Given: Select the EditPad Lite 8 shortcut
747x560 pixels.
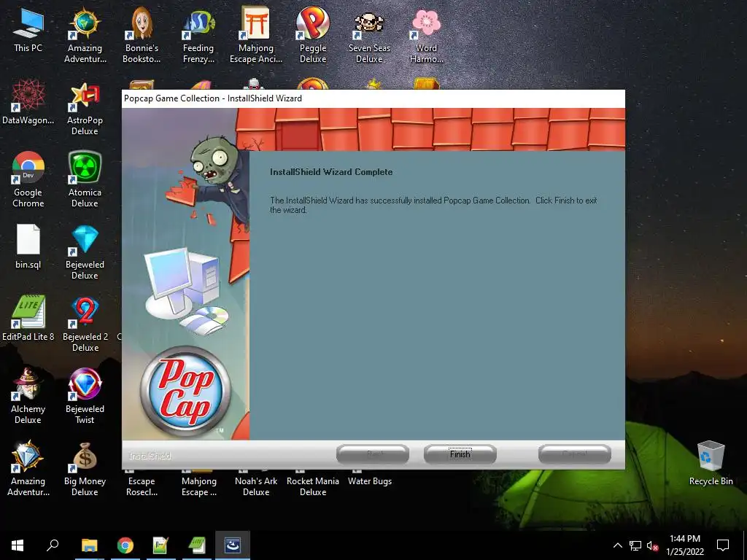Looking at the screenshot, I should [x=28, y=318].
